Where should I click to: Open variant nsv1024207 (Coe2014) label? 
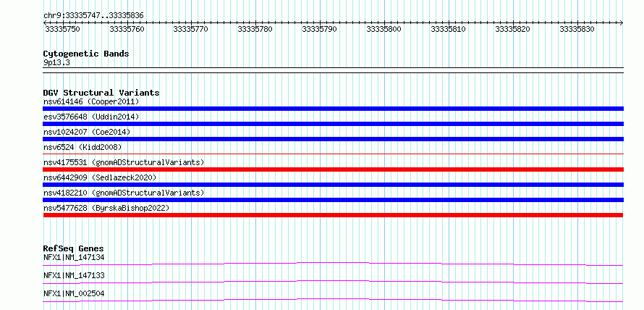[x=87, y=132]
